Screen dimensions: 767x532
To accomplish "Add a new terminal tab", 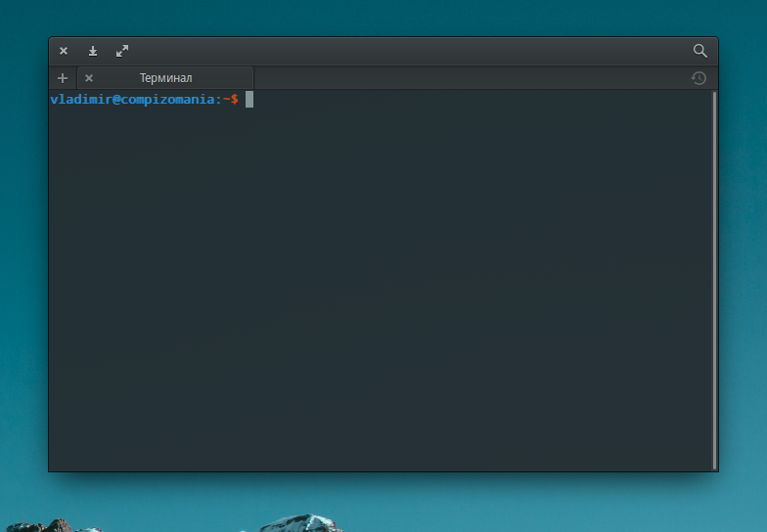I will (x=63, y=78).
